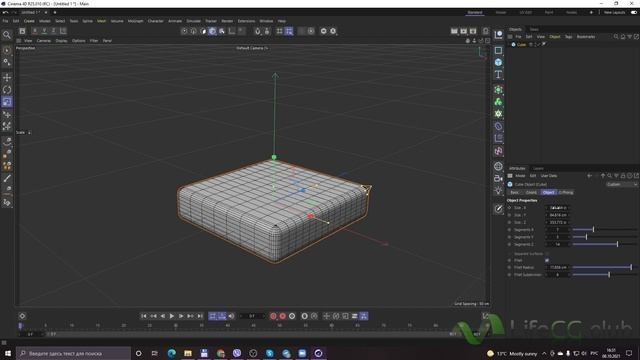Adjust the Fillet Subdivision slider
Viewport: 640px width, 360px height.
pos(604,275)
